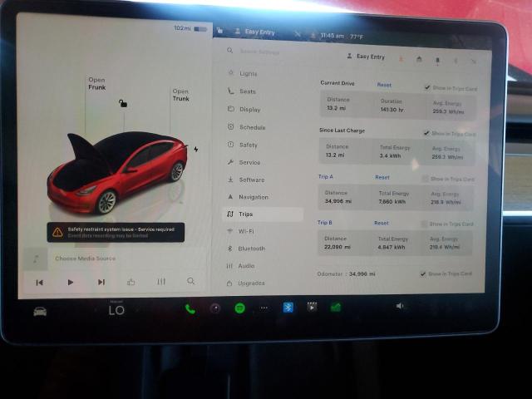
Task: Tap the media search magnifier icon
Action: tap(190, 281)
